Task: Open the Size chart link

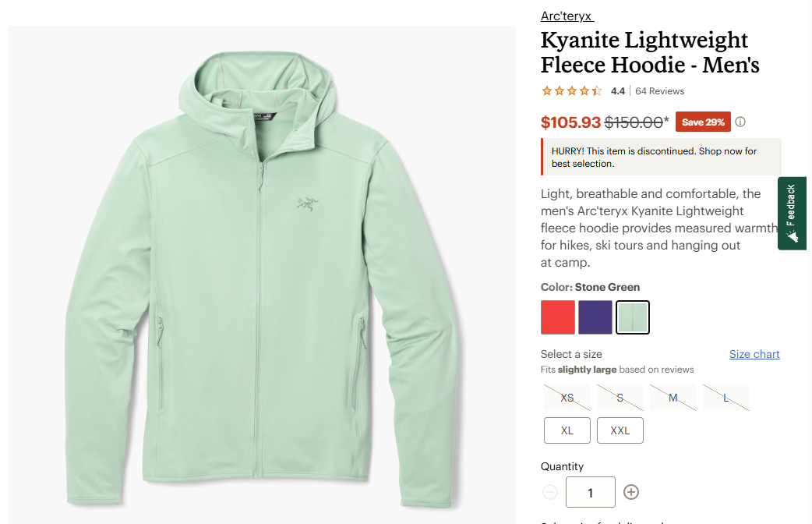Action: click(754, 354)
